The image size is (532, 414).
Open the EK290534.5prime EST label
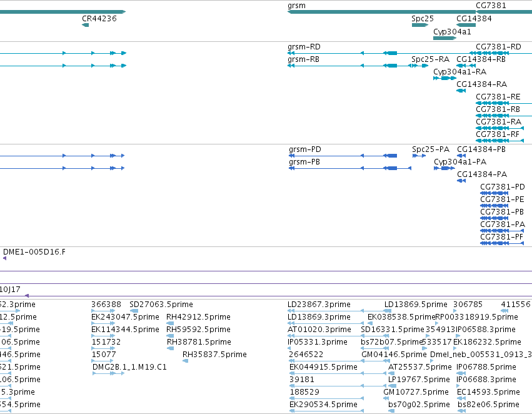(x=323, y=405)
